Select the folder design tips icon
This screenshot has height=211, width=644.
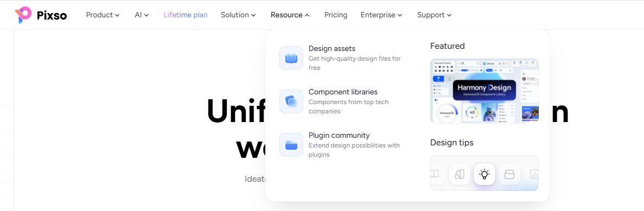(509, 175)
